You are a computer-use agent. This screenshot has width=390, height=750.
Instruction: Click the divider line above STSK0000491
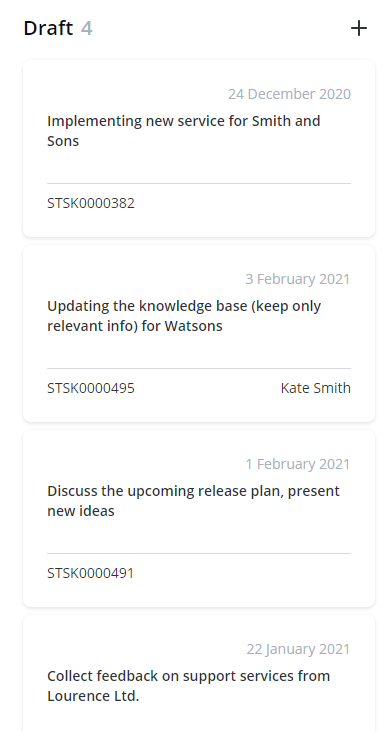(199, 553)
